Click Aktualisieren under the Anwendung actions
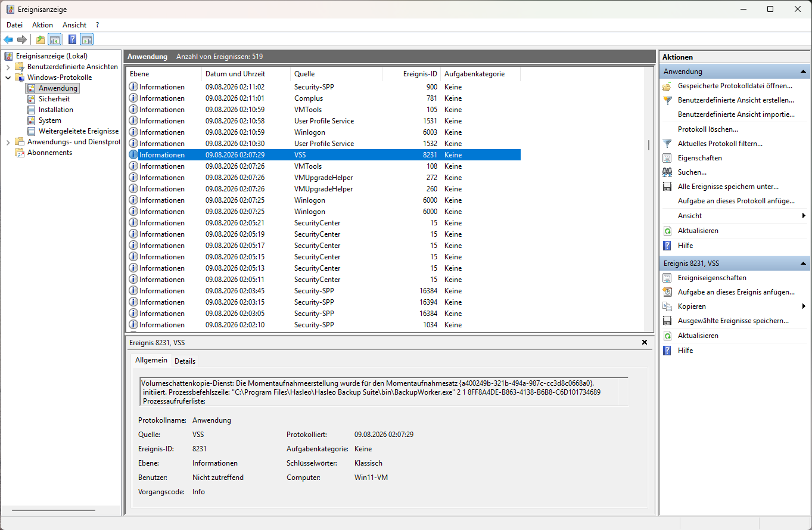This screenshot has height=530, width=812. click(698, 231)
